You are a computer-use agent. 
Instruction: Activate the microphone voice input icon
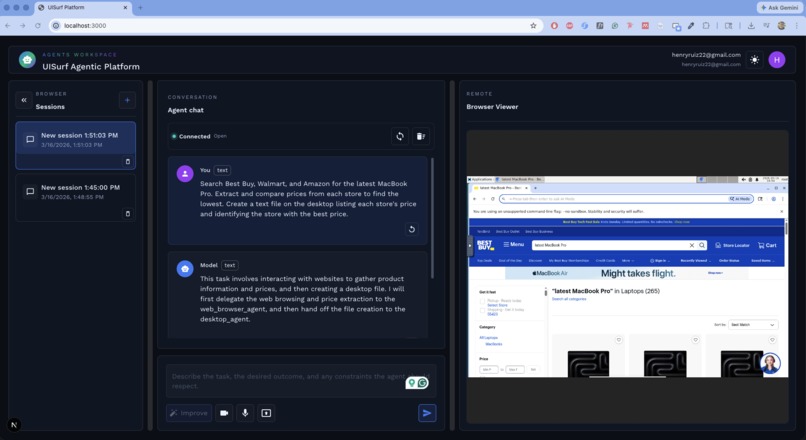(245, 413)
